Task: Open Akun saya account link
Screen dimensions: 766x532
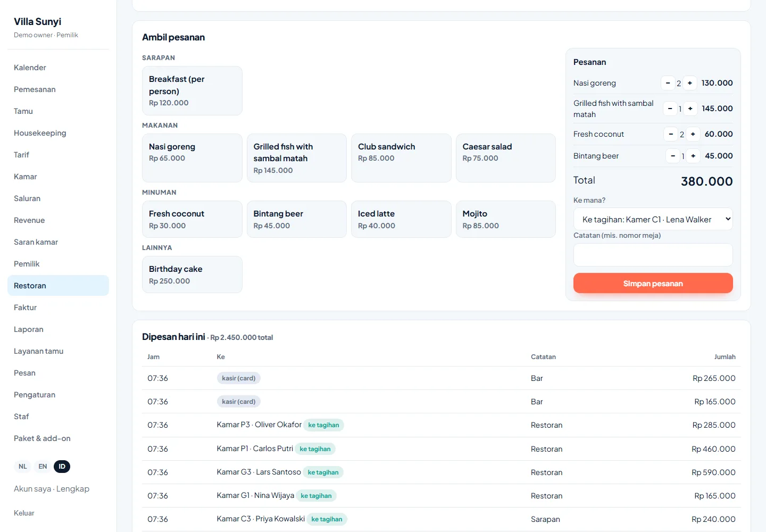Action: tap(52, 489)
